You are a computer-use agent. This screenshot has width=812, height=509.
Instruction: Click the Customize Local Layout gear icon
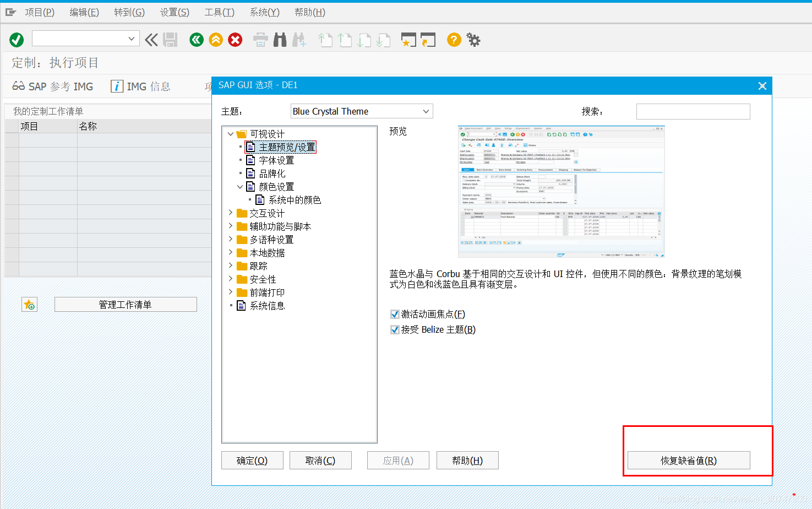click(x=473, y=40)
